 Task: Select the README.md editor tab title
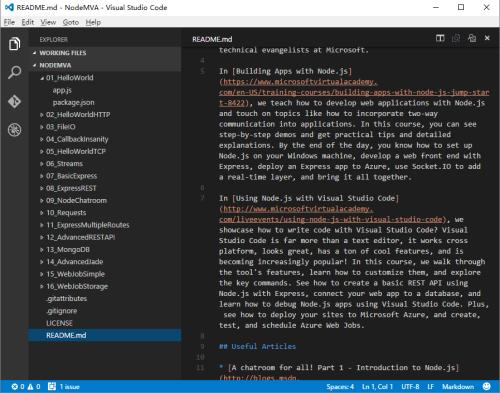(x=212, y=39)
